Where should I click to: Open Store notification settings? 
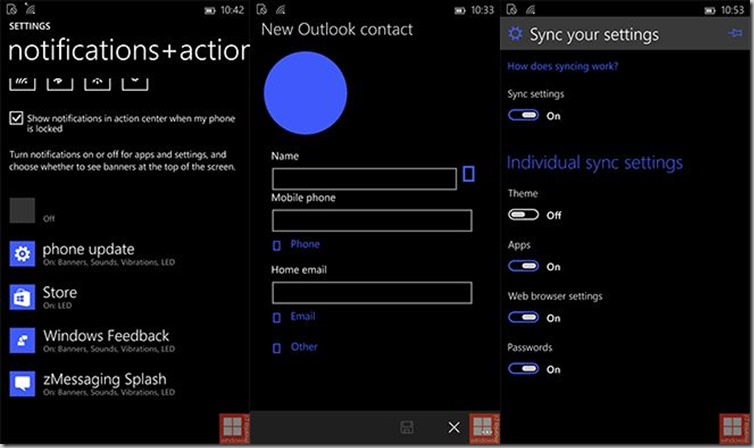[43, 297]
